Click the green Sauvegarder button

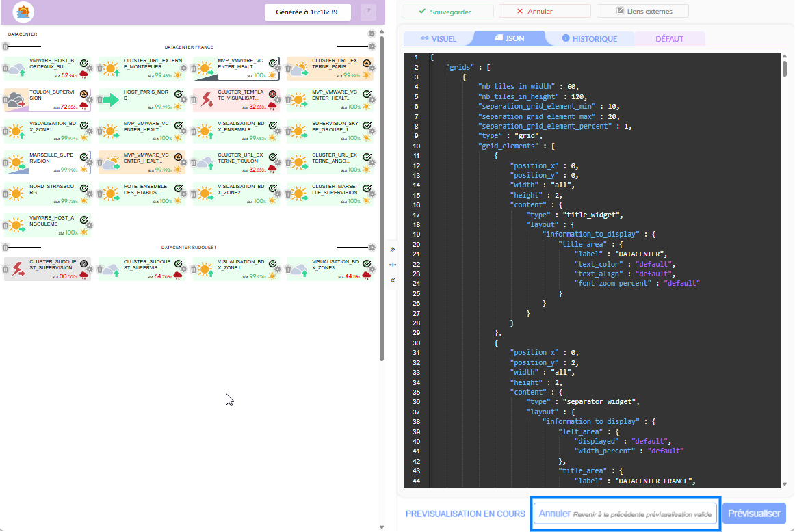click(x=447, y=12)
